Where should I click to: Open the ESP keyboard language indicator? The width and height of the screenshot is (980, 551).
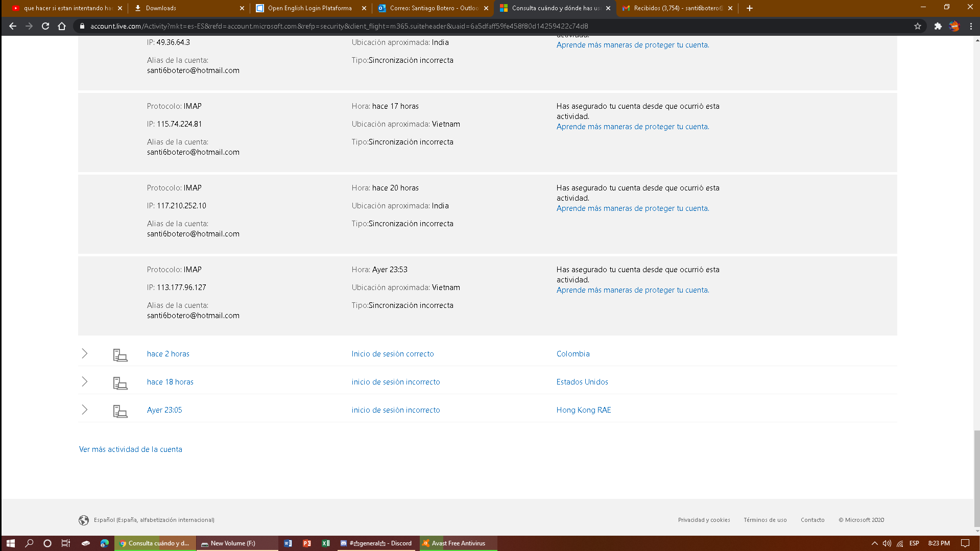[914, 543]
